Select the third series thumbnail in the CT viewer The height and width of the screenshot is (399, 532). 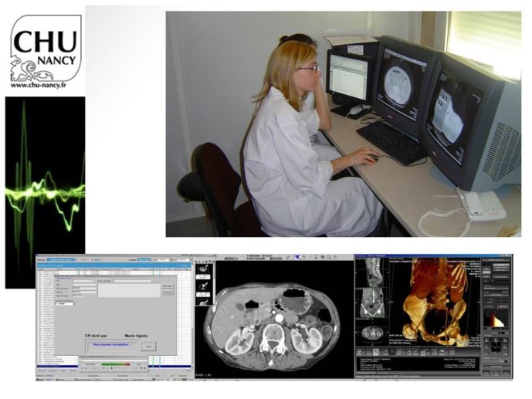coord(205,302)
